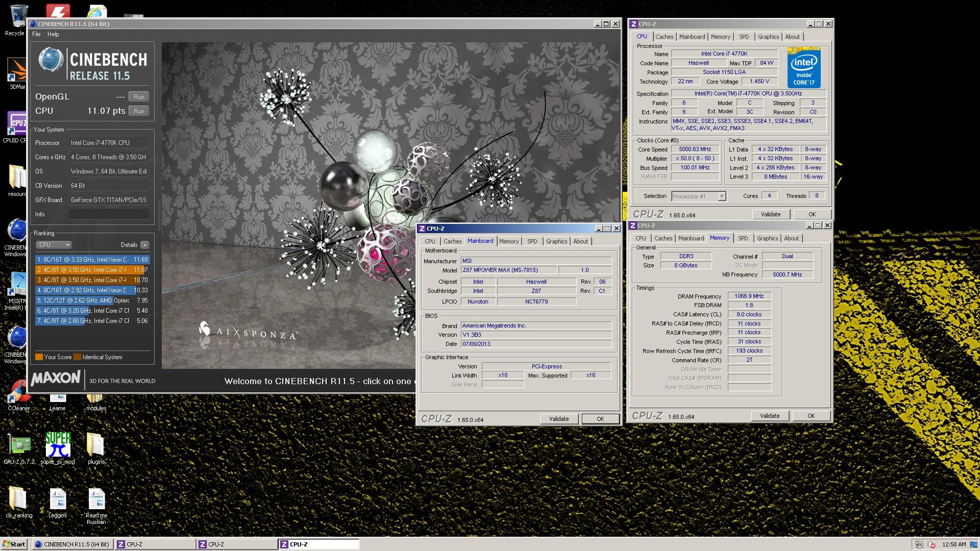Click the Info input field in Cinebench
The width and height of the screenshot is (980, 551).
(x=109, y=214)
